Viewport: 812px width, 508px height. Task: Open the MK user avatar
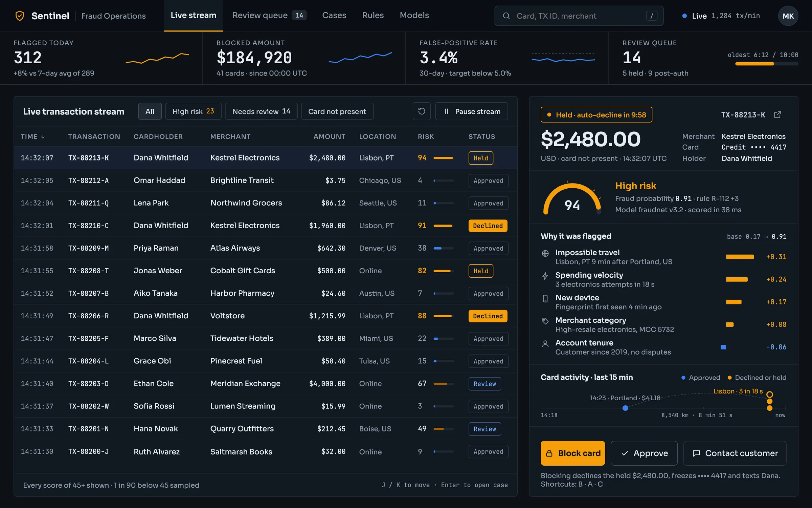pos(788,16)
